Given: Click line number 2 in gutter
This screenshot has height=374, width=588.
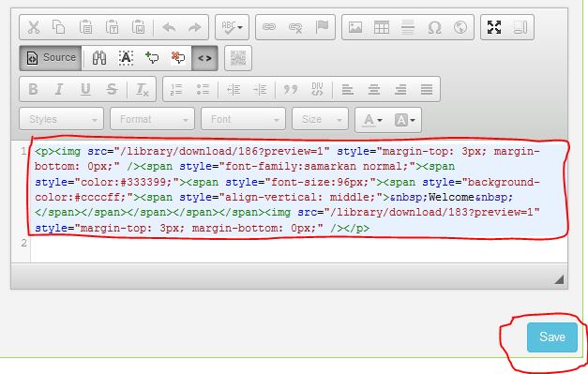Looking at the screenshot, I should (24, 243).
